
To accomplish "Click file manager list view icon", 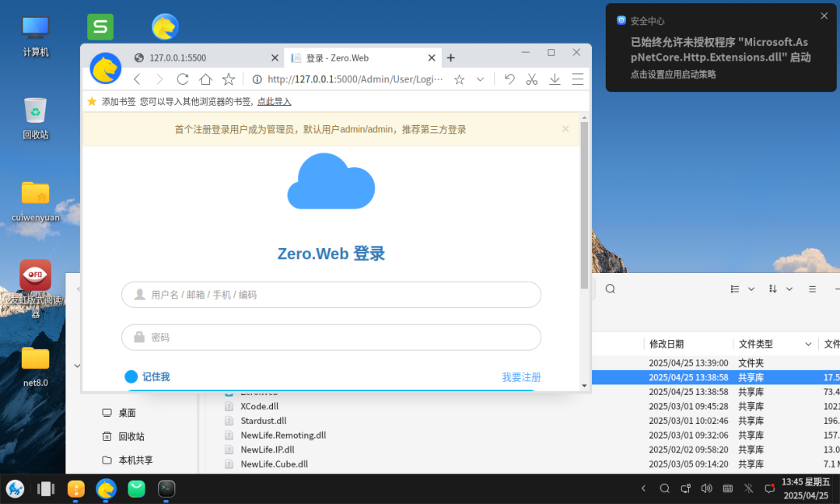I will (x=735, y=289).
